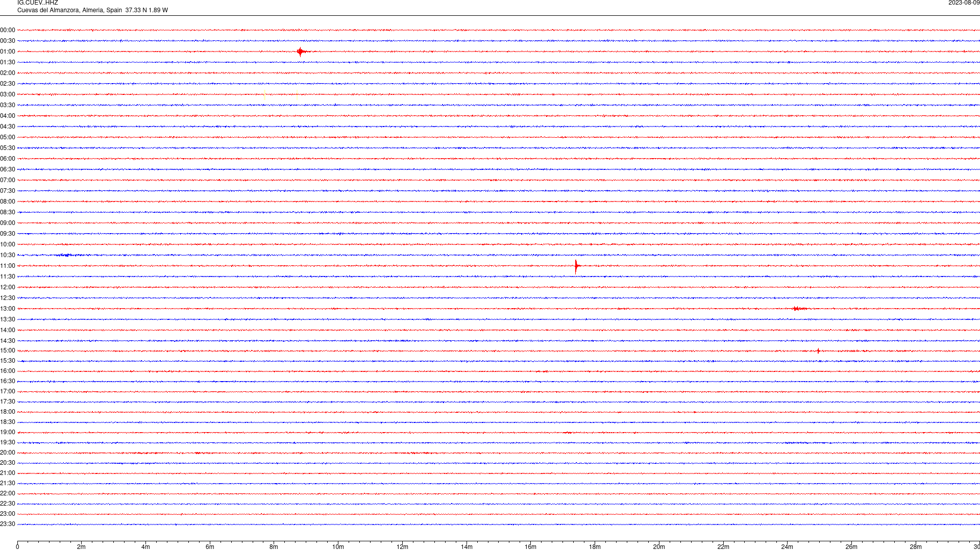
Task: Click the 2m tick on the time axis
Action: tap(82, 547)
